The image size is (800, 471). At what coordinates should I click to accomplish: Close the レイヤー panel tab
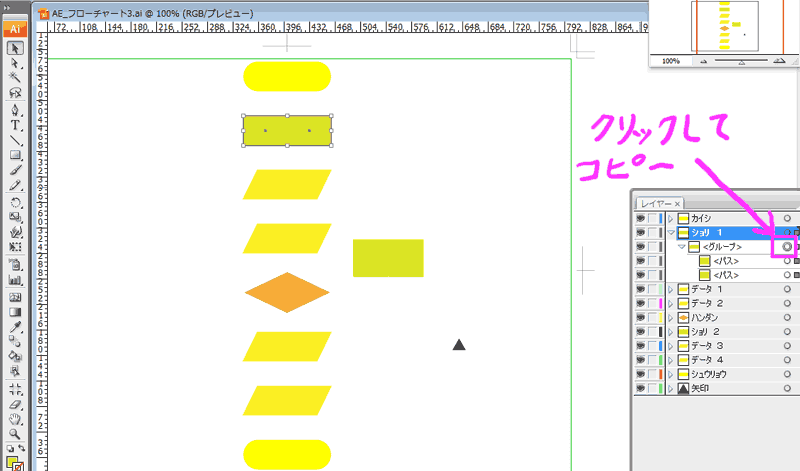point(677,204)
